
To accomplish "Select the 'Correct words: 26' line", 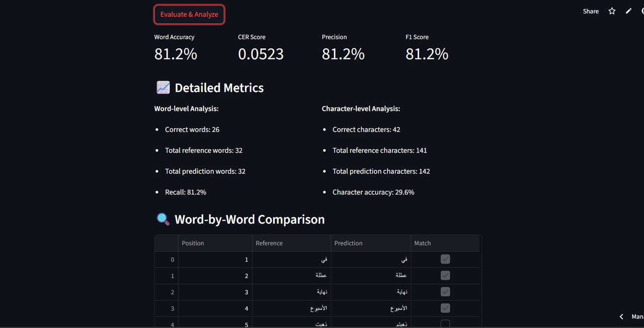I will click(192, 129).
